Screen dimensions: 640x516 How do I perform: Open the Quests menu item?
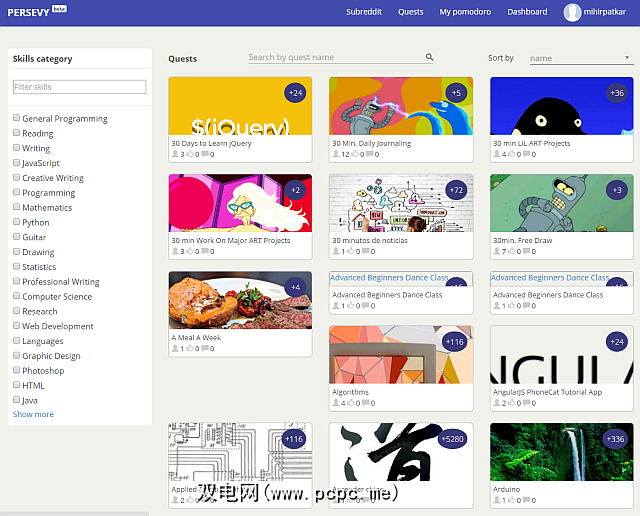410,12
